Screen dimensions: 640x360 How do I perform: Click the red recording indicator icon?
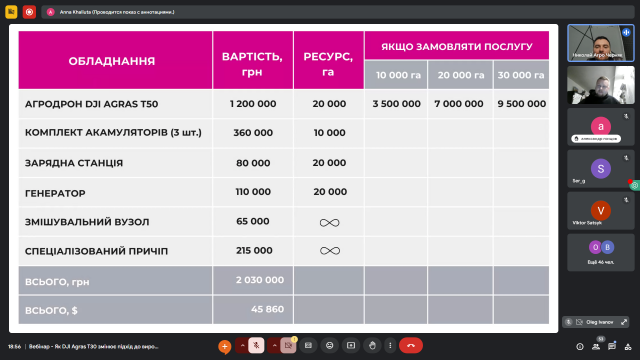(x=29, y=12)
